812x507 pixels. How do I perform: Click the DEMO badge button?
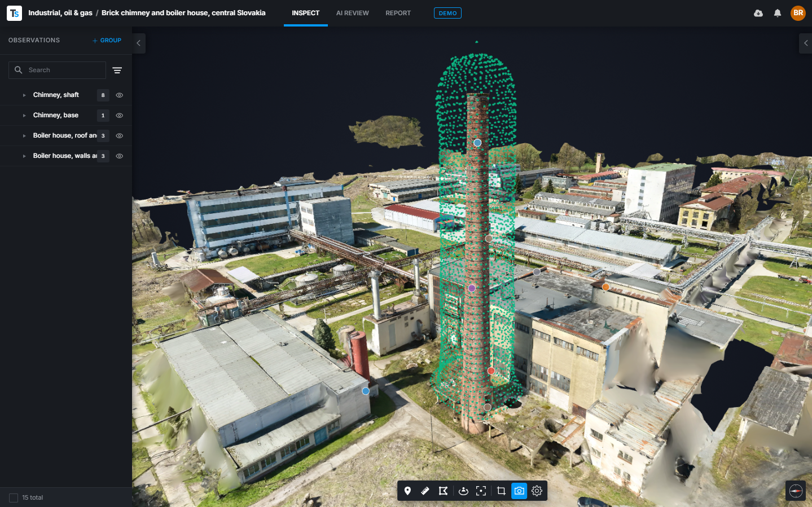tap(447, 13)
